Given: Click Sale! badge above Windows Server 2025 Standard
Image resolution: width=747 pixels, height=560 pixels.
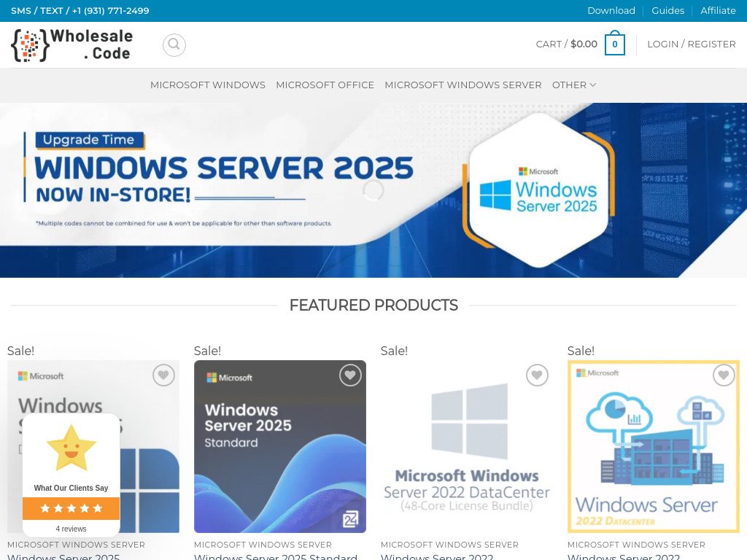Looking at the screenshot, I should point(207,351).
